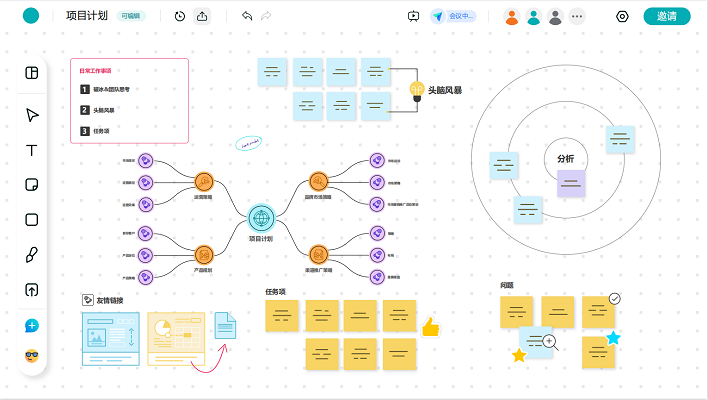Click the tag icon beside 友情链接
The width and height of the screenshot is (708, 400).
tap(87, 300)
